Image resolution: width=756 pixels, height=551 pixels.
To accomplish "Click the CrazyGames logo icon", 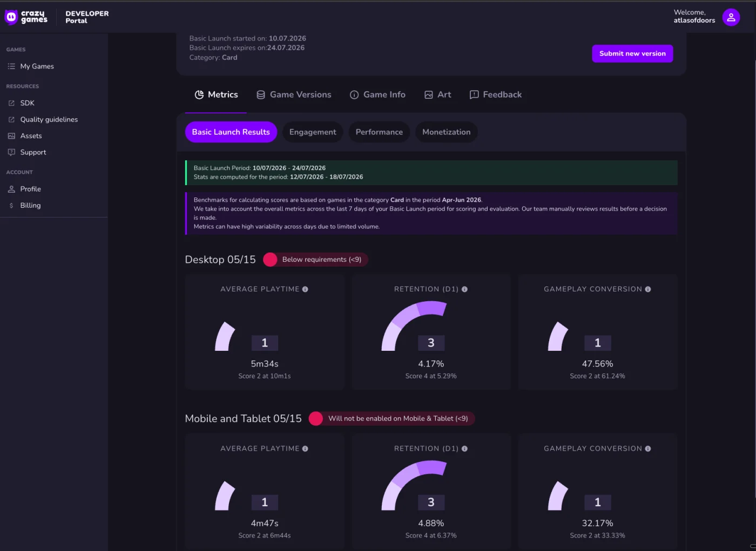I will click(11, 17).
